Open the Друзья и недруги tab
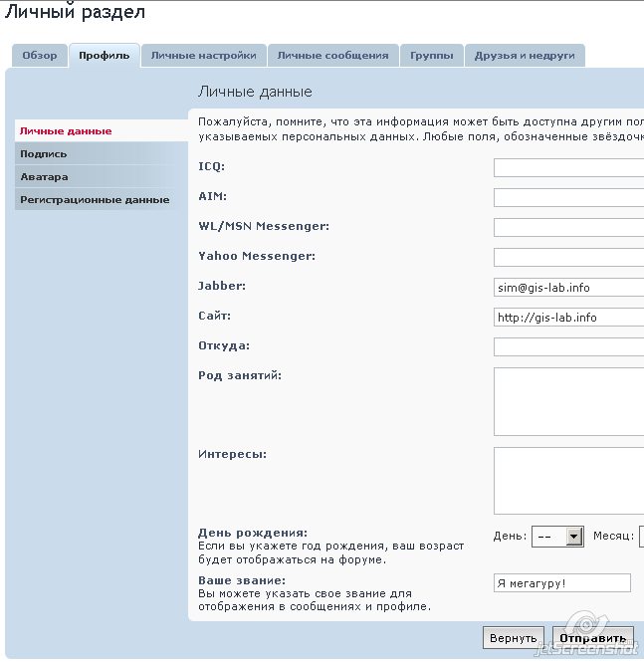 click(525, 56)
